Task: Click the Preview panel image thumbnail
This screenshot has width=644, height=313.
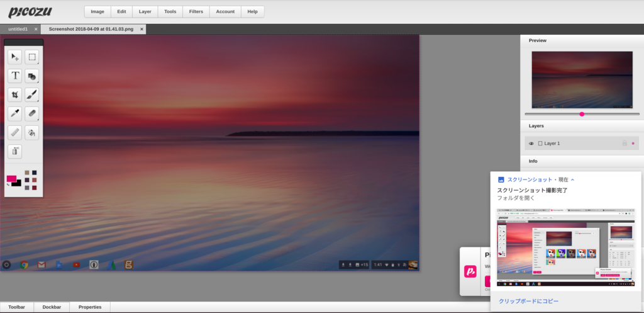Action: [582, 80]
